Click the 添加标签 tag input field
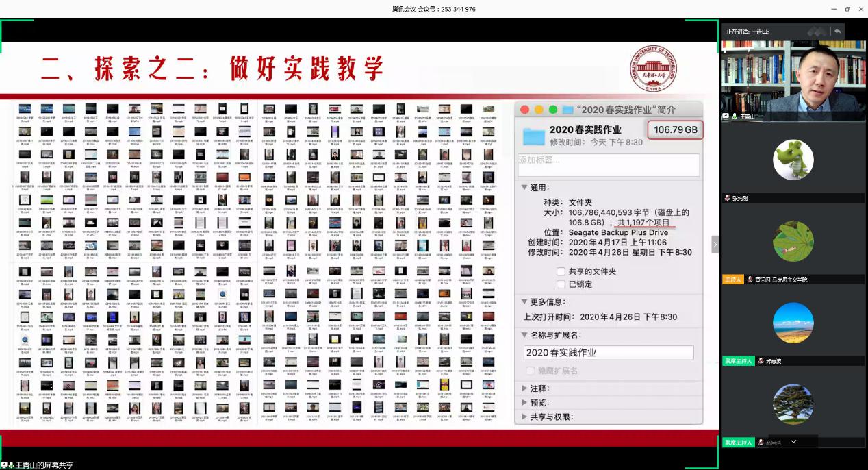 (608, 165)
